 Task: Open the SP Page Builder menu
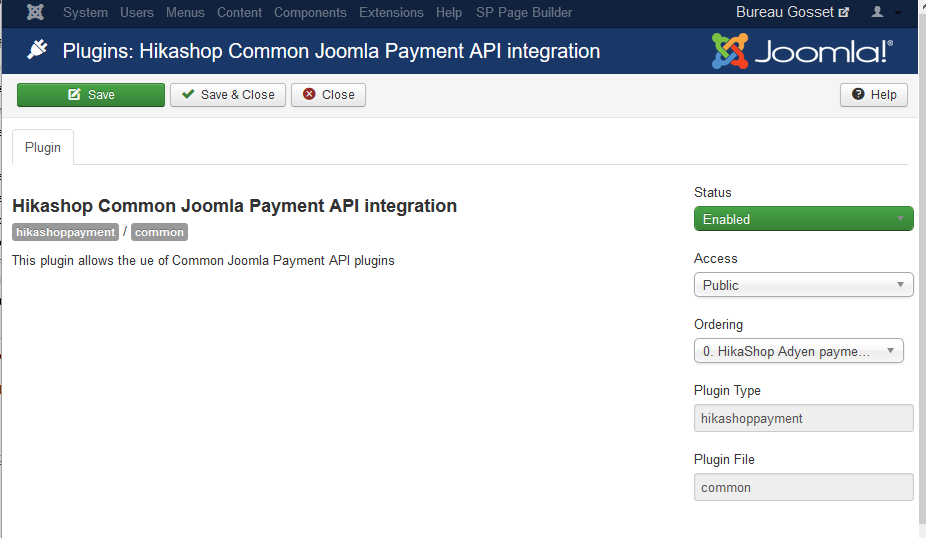pyautogui.click(x=524, y=12)
